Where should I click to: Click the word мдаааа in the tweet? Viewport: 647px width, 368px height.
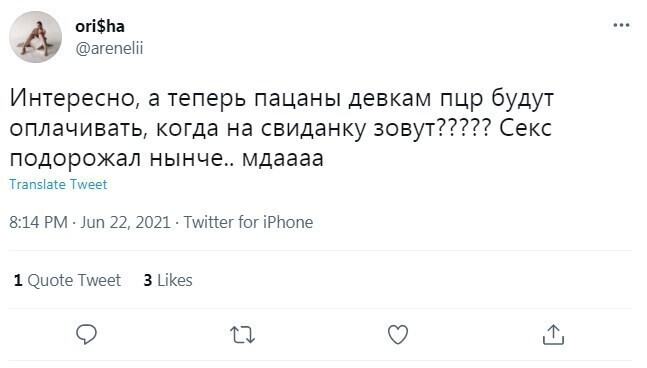[283, 158]
